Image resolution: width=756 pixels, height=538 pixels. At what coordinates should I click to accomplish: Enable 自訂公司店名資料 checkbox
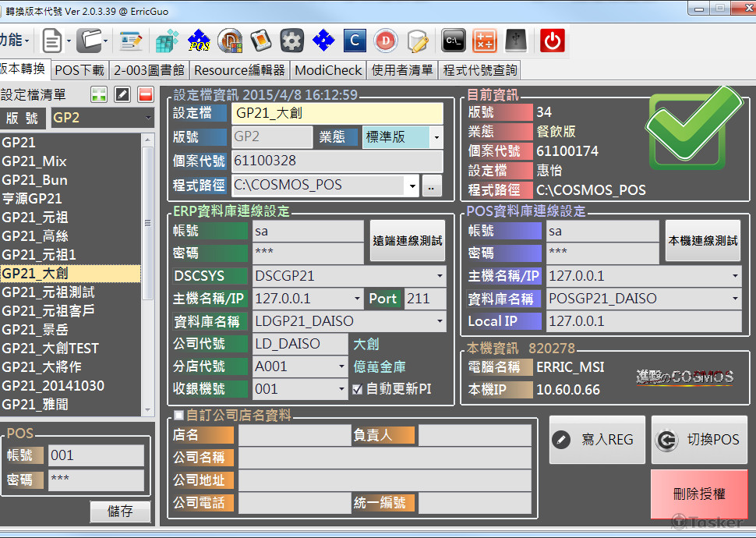coord(179,415)
